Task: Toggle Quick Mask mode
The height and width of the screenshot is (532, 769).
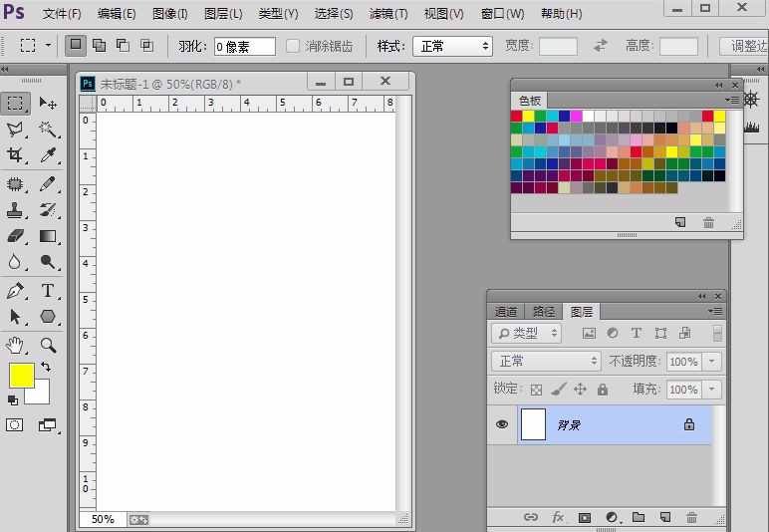Action: (x=14, y=425)
